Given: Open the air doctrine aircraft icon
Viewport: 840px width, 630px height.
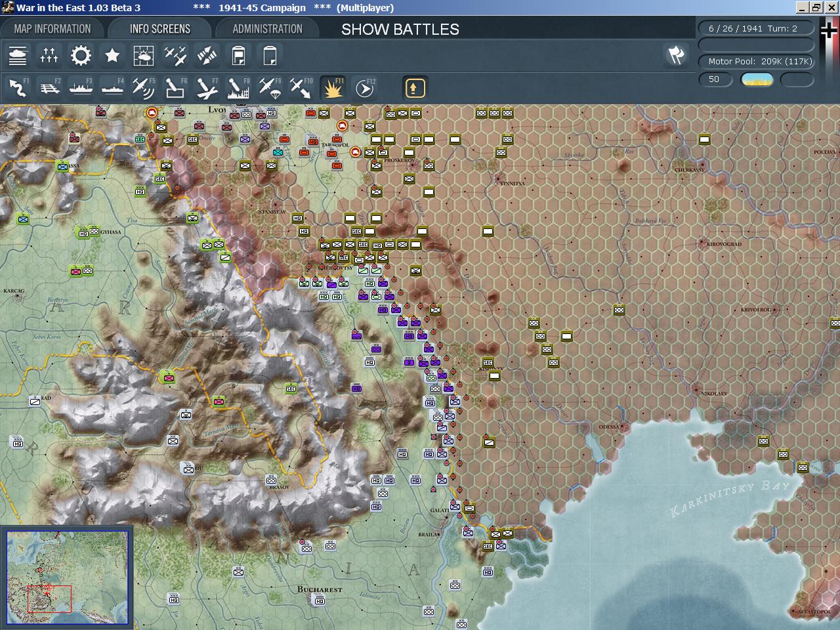Looking at the screenshot, I should coord(175,56).
